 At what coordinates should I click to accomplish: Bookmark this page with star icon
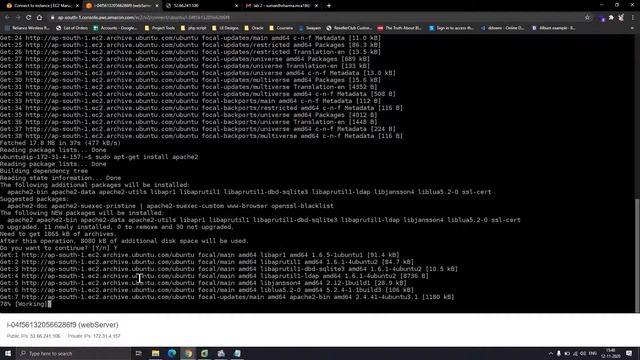point(587,18)
